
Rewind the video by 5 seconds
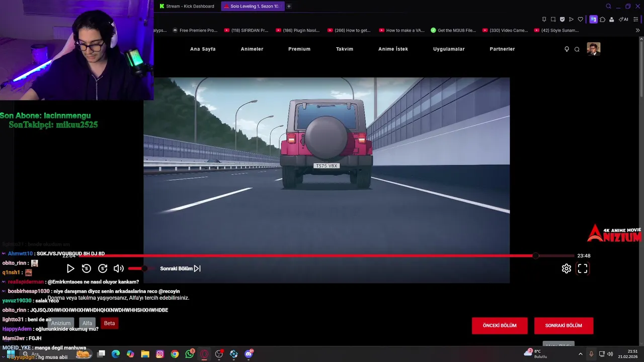[87, 268]
